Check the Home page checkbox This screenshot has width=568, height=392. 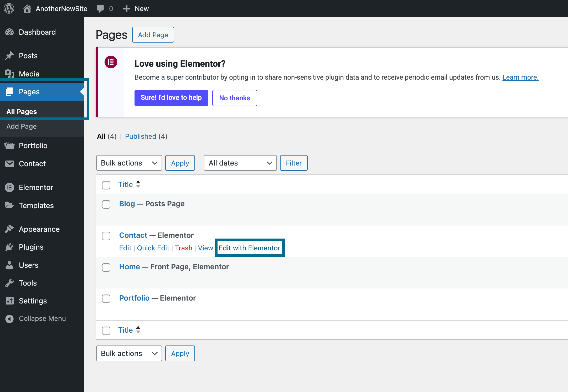coord(106,267)
